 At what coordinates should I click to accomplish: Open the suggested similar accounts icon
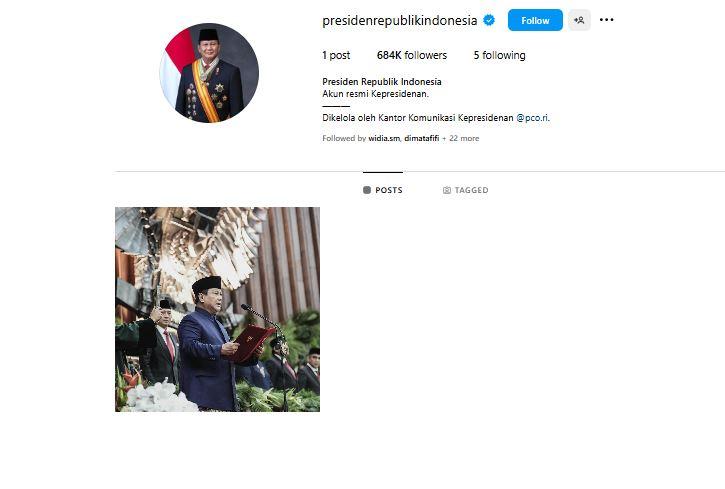579,20
